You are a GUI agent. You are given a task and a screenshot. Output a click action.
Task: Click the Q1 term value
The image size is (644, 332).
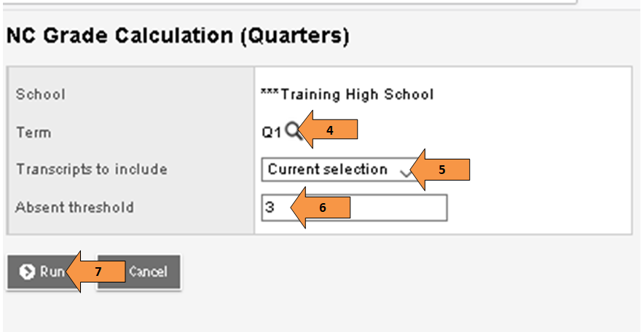click(272, 133)
